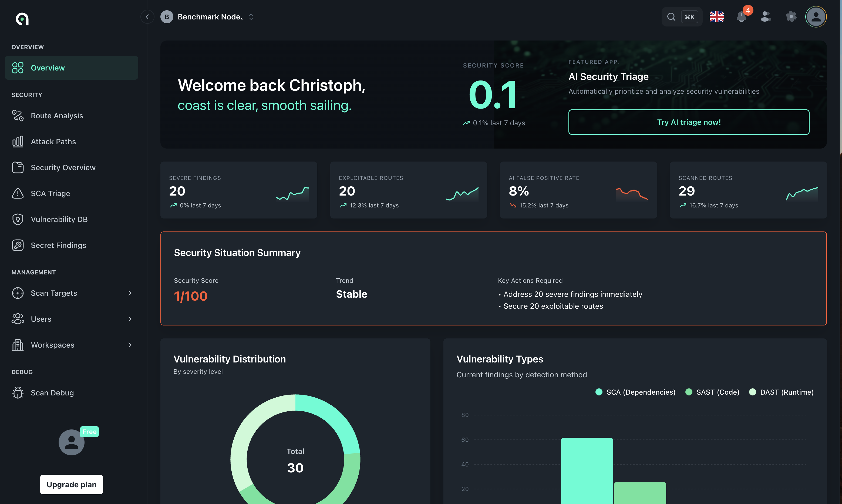Click the Secret Findings key icon
The image size is (842, 504).
tap(18, 245)
